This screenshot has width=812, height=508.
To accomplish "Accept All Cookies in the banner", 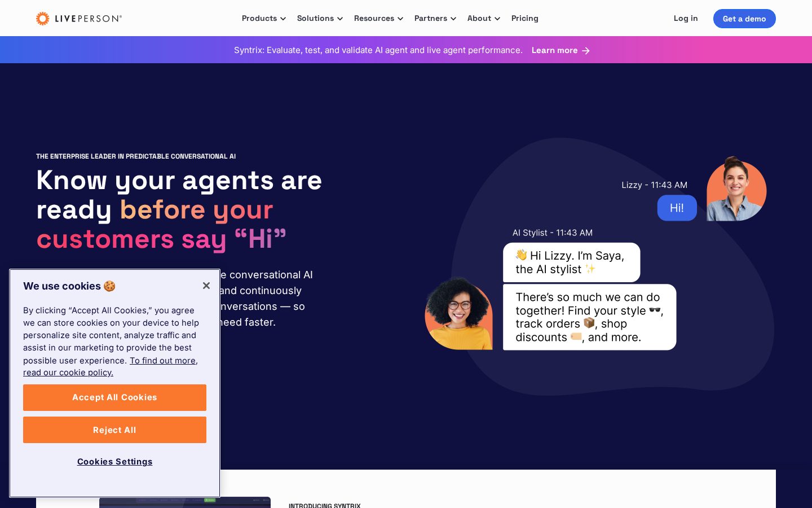I will click(x=114, y=397).
